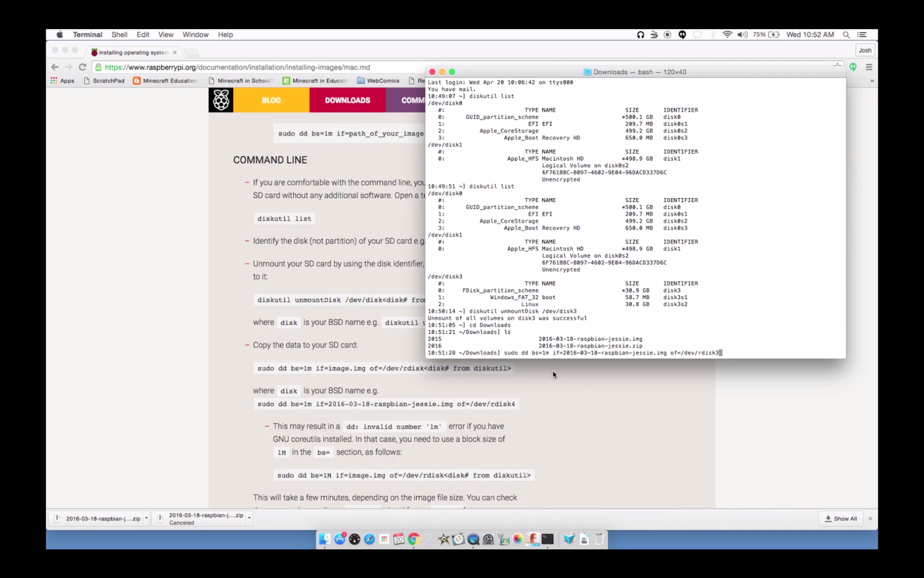This screenshot has height=578, width=924.
Task: Open the Shell menu
Action: tap(119, 35)
